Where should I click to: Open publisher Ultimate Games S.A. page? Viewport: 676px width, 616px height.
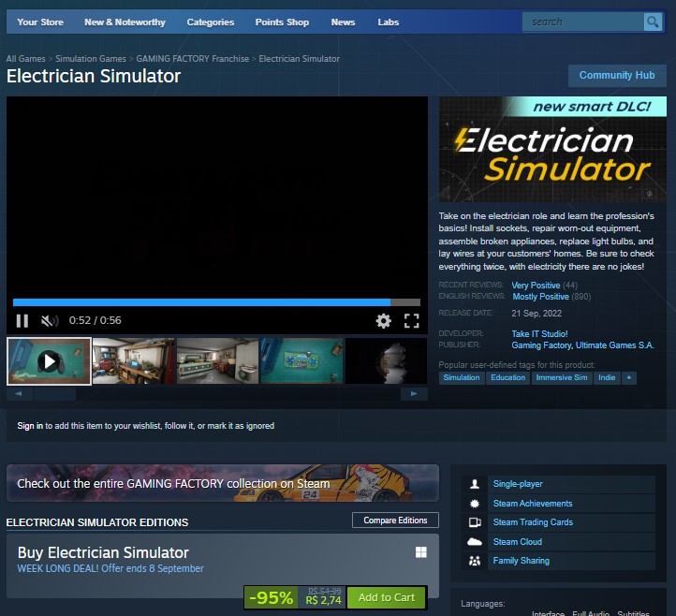point(615,345)
